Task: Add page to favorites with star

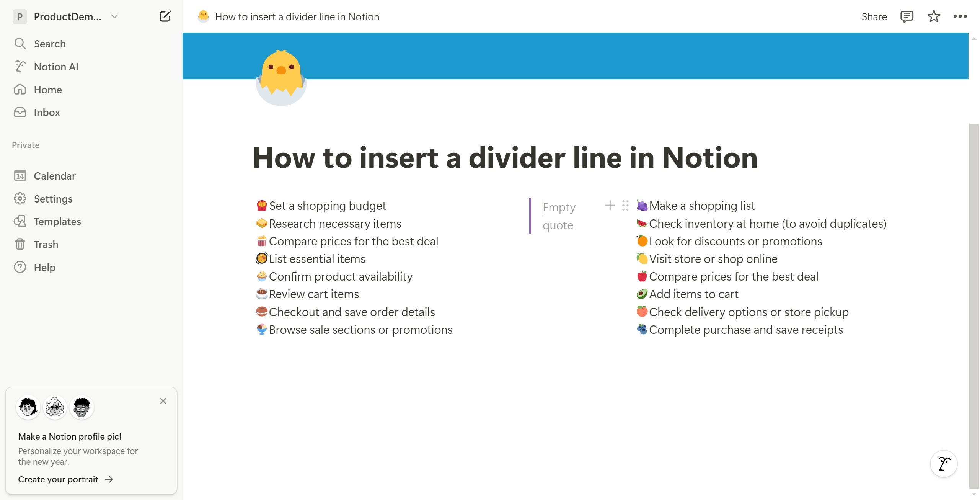Action: point(934,16)
